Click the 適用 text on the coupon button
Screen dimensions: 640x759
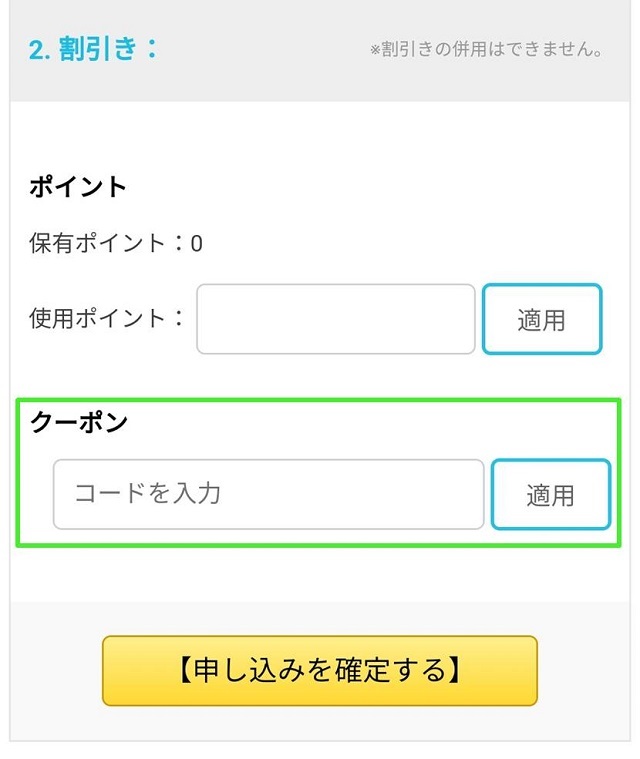[x=550, y=495]
